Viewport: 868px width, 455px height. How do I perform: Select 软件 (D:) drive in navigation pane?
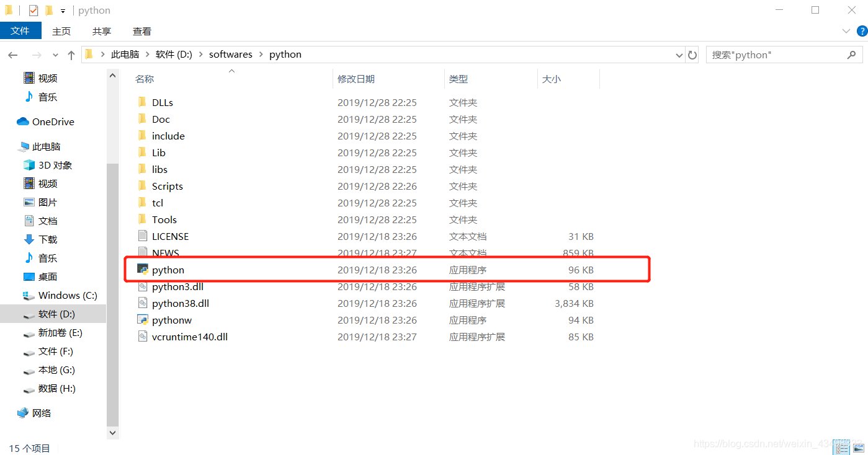(x=56, y=314)
